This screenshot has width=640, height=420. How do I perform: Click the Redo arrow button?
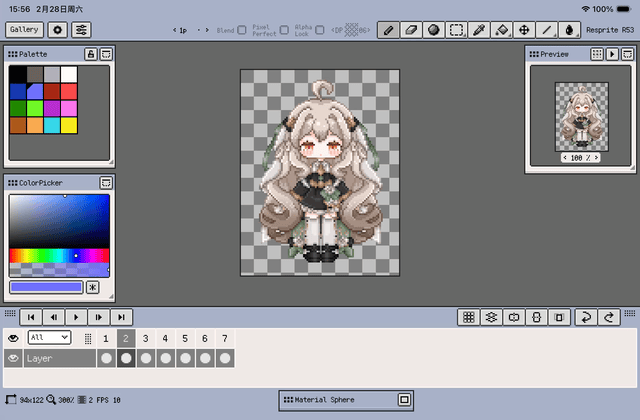[609, 317]
